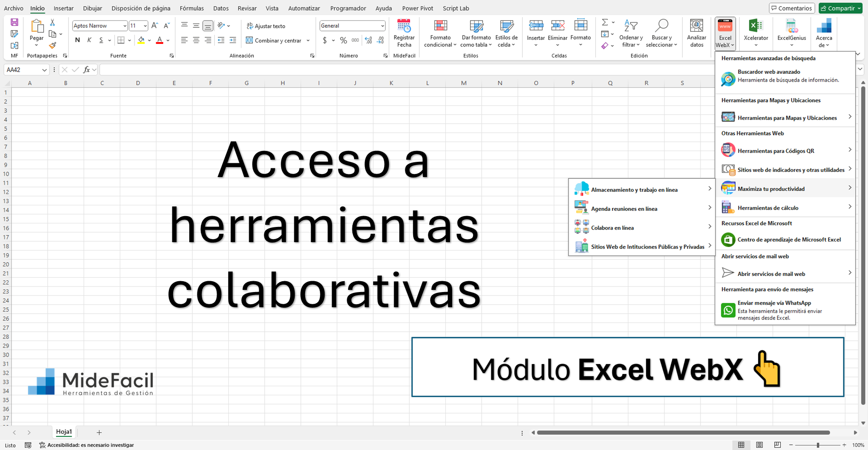
Task: Select Colabora en línea menu item
Action: tap(642, 227)
